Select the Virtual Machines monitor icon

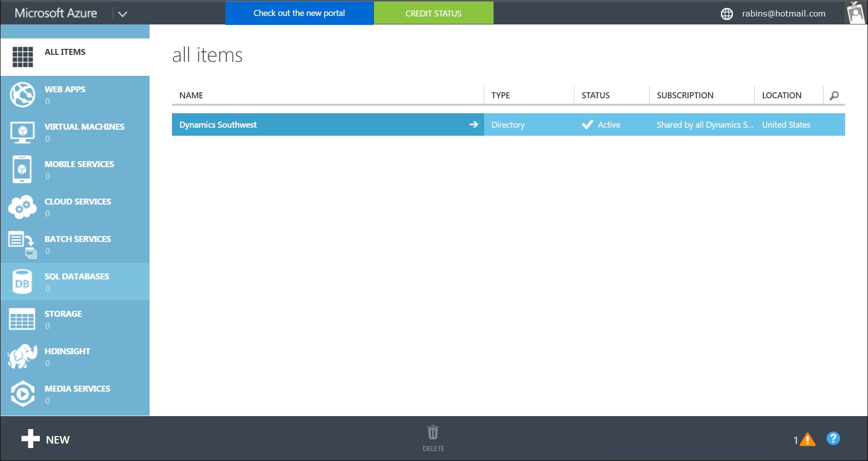click(x=22, y=132)
